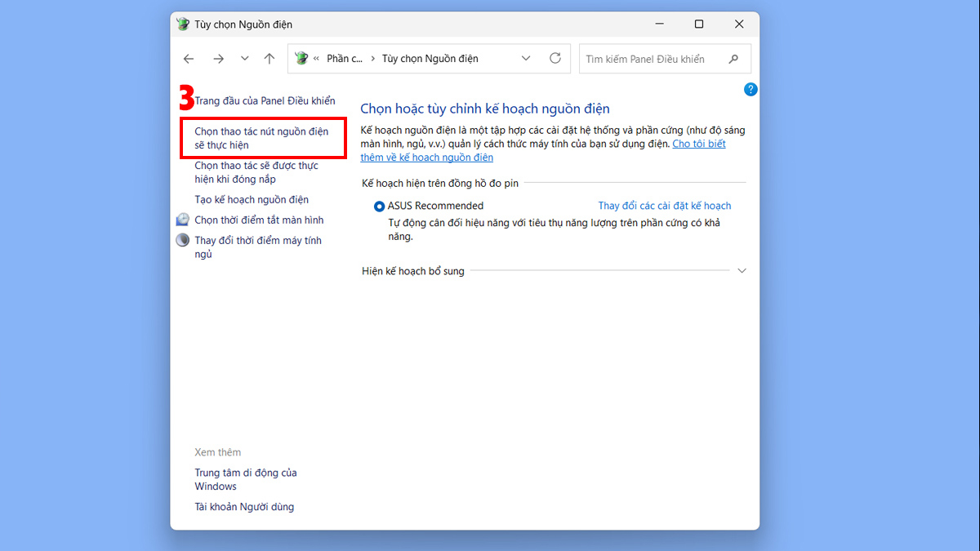This screenshot has height=551, width=980.
Task: Click inside the Control Panel search box
Action: pyautogui.click(x=653, y=58)
